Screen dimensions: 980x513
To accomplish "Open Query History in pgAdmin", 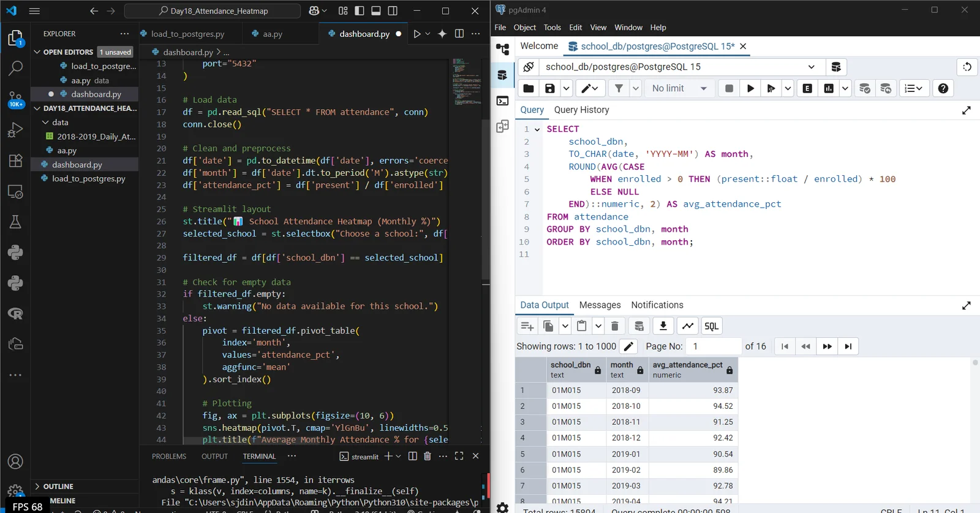I will pos(581,110).
